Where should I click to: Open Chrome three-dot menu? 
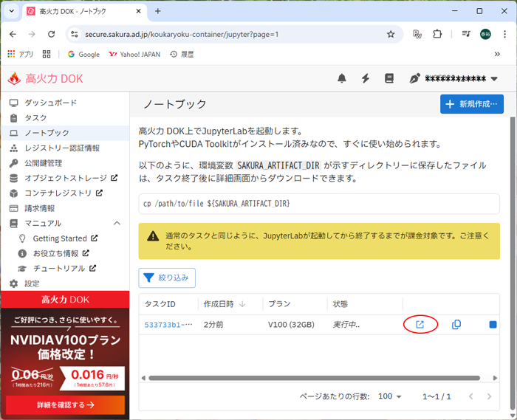click(x=504, y=34)
